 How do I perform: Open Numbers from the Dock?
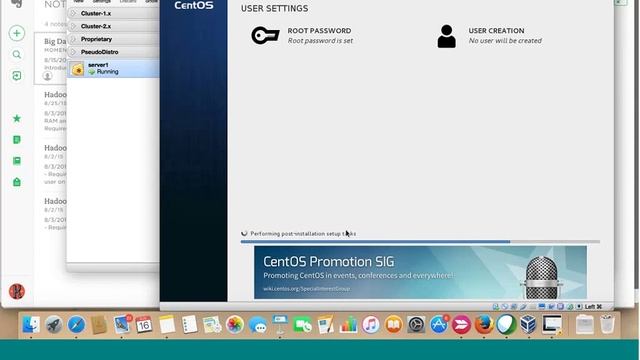point(348,325)
